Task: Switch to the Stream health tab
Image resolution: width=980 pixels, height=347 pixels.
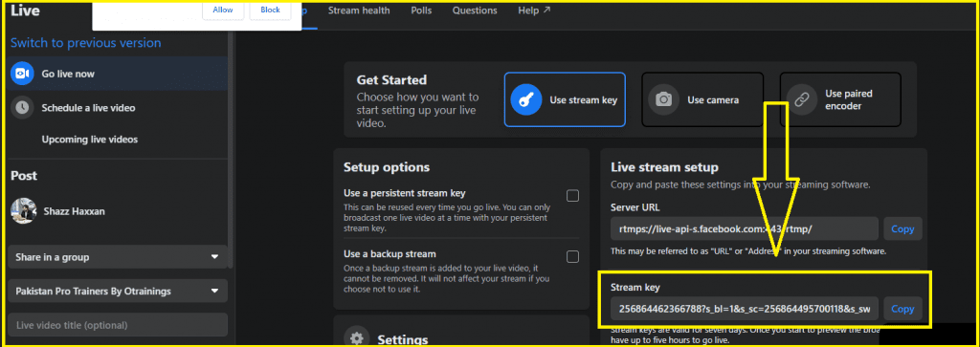Action: pos(359,11)
